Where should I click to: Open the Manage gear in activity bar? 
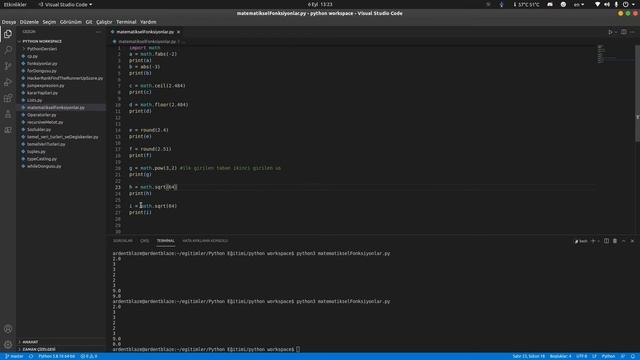[8, 344]
